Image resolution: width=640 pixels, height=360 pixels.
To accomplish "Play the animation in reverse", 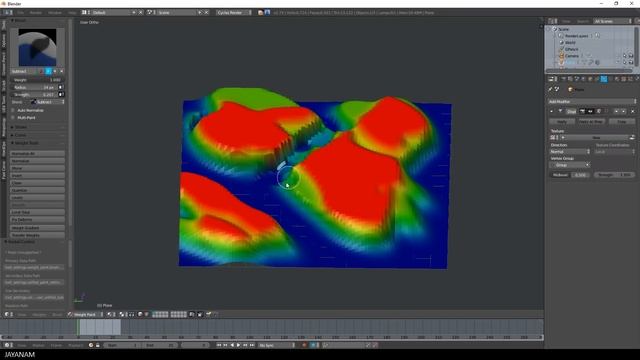I will click(x=232, y=345).
